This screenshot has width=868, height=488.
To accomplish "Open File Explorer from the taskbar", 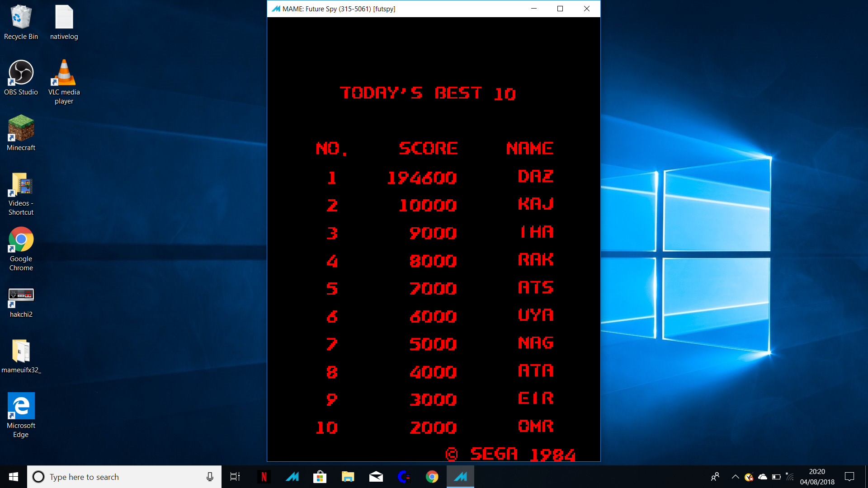I will click(x=348, y=477).
